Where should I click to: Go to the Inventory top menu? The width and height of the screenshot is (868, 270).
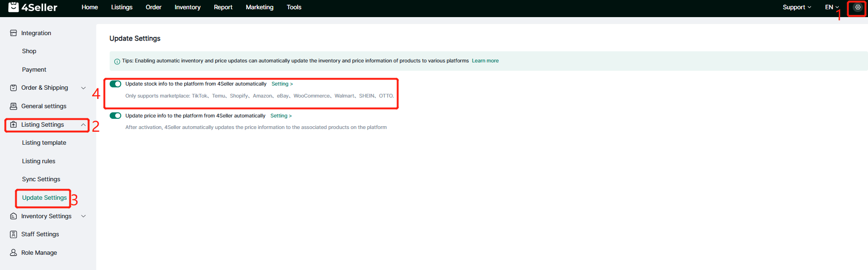187,7
